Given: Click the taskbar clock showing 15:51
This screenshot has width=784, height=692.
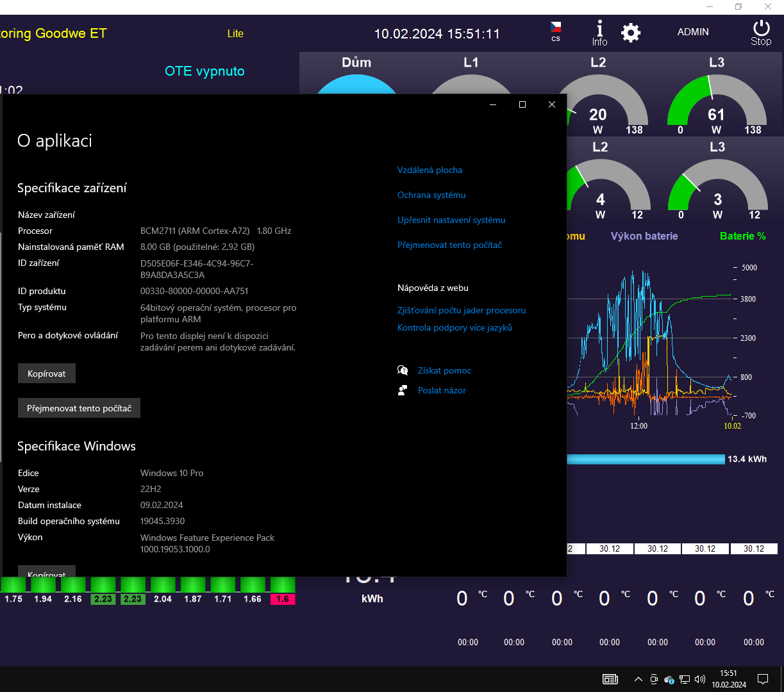Looking at the screenshot, I should [729, 679].
